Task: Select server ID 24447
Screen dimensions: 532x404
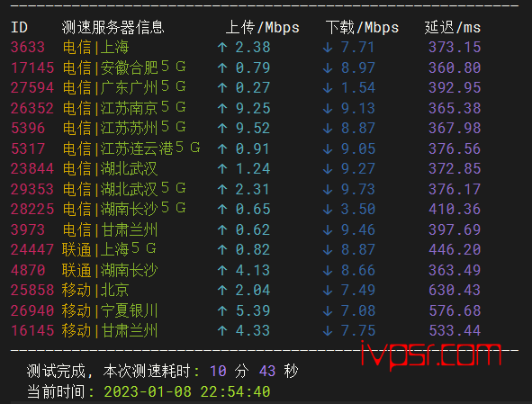Action: point(32,249)
